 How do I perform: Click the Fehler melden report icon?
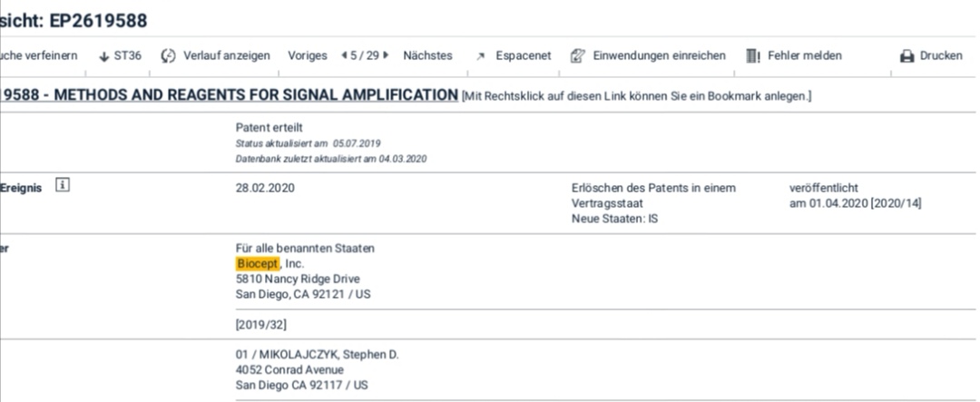pos(752,56)
